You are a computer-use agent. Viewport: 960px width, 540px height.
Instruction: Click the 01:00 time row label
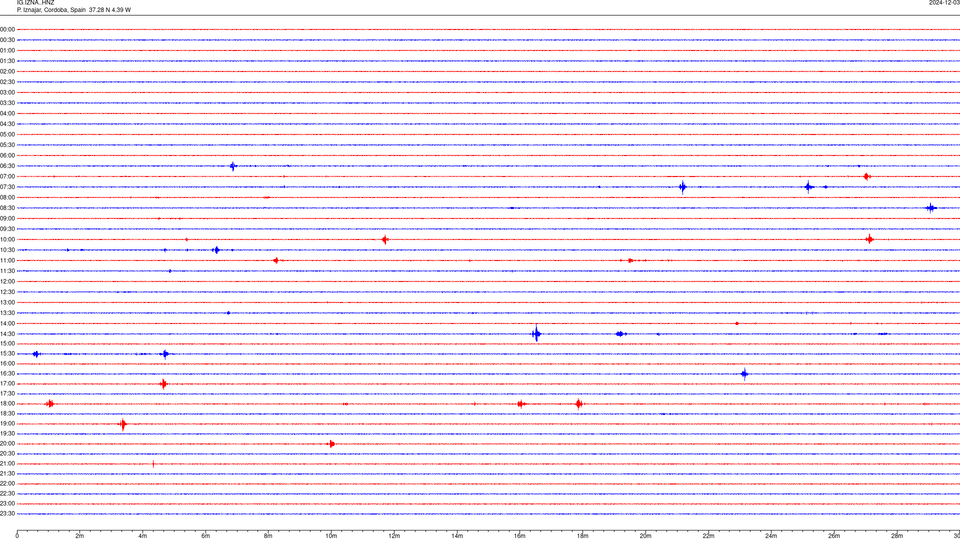[x=7, y=50]
